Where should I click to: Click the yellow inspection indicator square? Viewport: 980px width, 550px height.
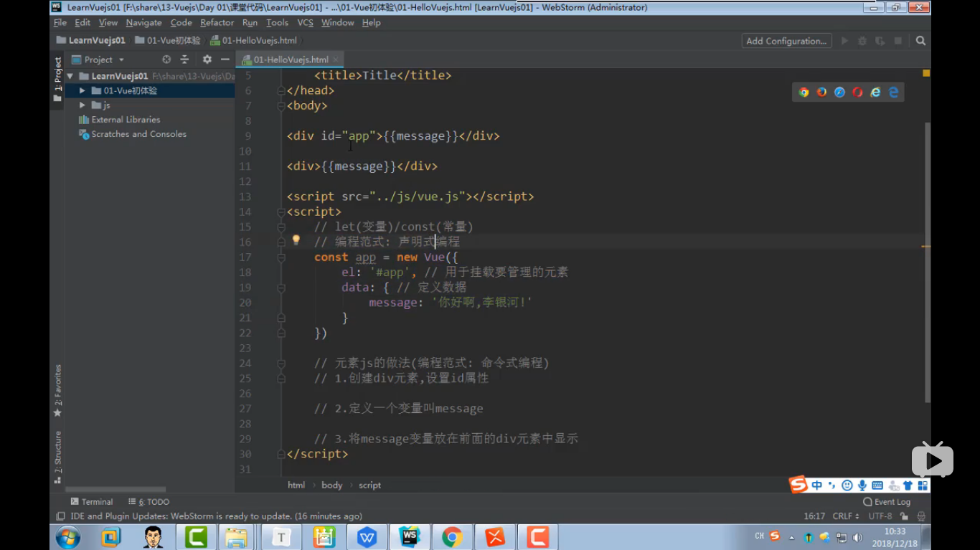[x=925, y=73]
